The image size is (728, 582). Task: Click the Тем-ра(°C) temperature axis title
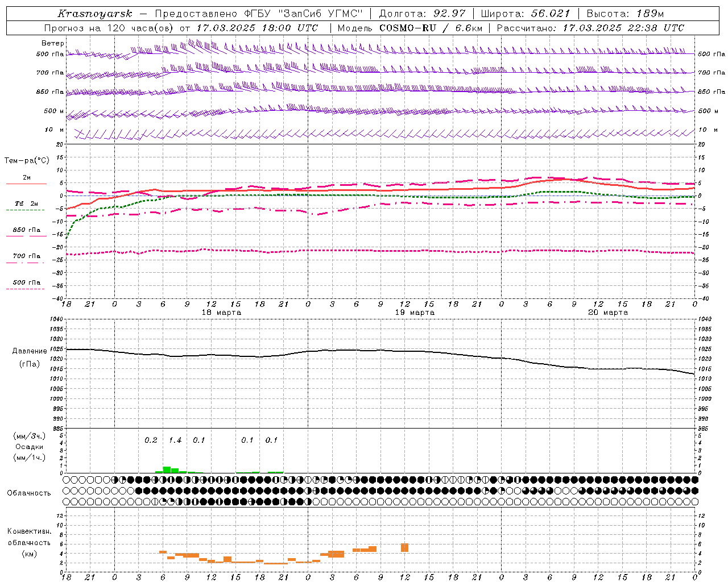click(x=27, y=161)
